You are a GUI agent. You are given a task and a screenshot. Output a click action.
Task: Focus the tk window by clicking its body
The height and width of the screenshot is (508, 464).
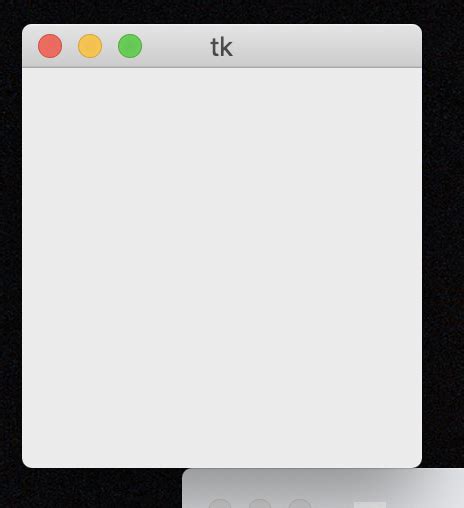pos(222,267)
